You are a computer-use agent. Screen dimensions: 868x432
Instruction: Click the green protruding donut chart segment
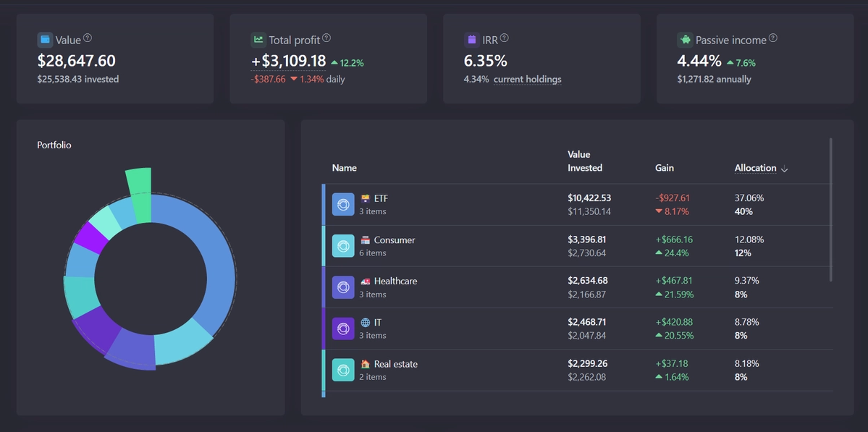pyautogui.click(x=139, y=194)
